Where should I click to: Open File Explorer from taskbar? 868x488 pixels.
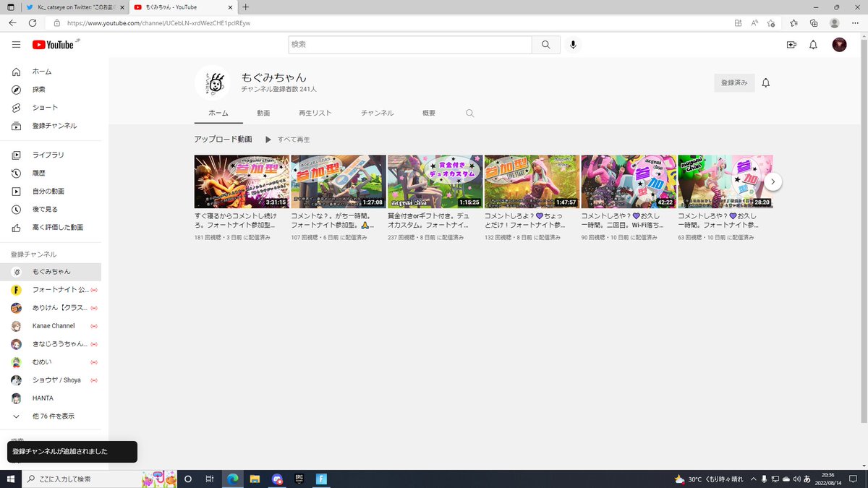pyautogui.click(x=255, y=479)
